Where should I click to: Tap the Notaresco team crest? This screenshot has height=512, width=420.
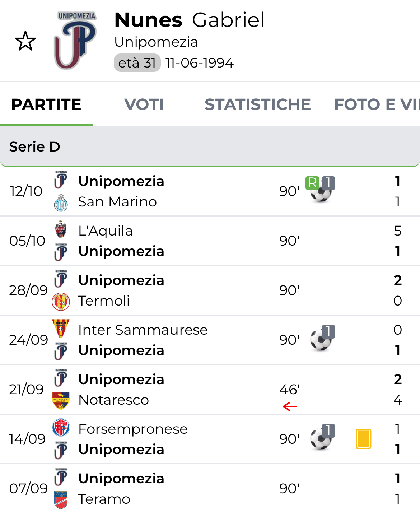tap(61, 400)
